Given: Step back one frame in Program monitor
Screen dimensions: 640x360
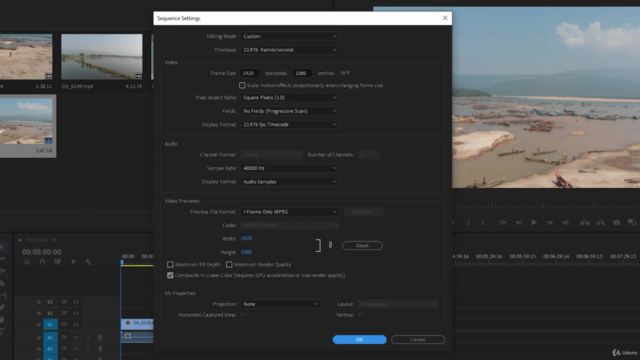Looking at the screenshot, I should point(518,222).
